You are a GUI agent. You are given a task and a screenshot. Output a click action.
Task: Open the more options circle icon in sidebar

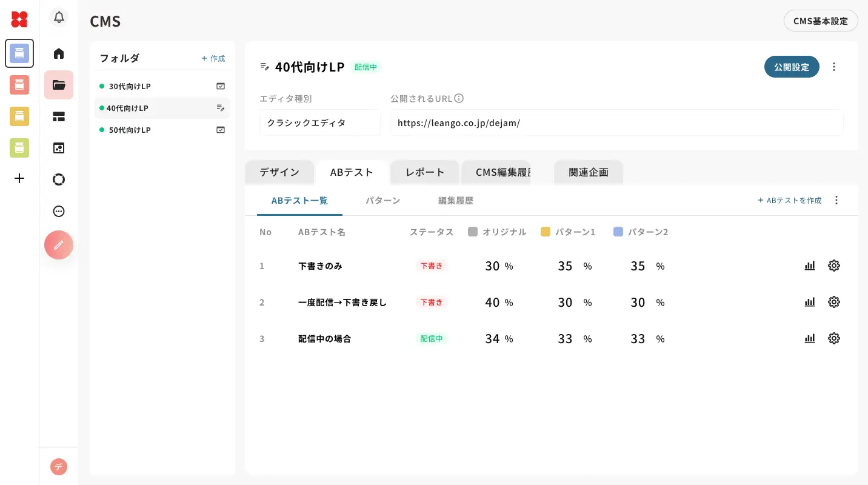point(59,211)
